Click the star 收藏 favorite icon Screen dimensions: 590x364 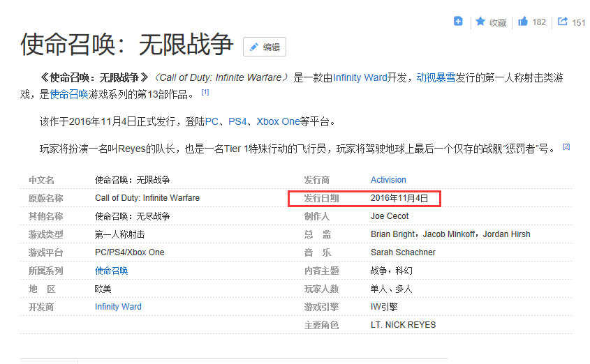(x=480, y=22)
